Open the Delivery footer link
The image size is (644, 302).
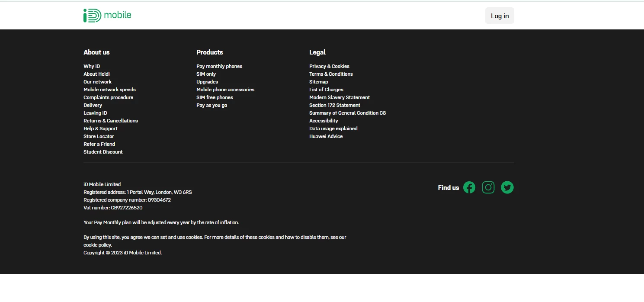pyautogui.click(x=93, y=105)
